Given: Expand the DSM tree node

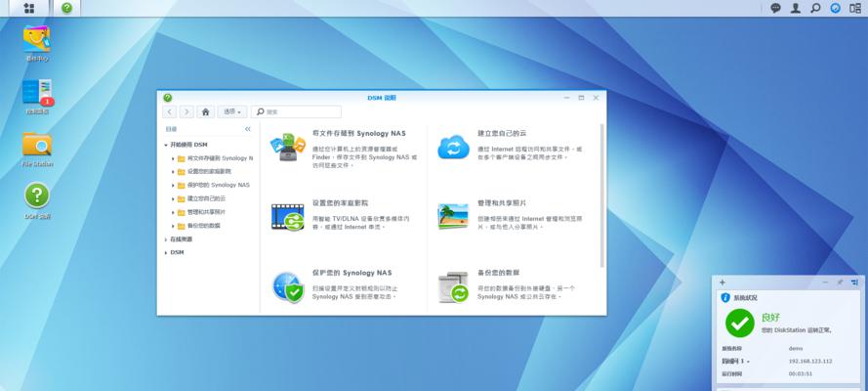Looking at the screenshot, I should (166, 252).
